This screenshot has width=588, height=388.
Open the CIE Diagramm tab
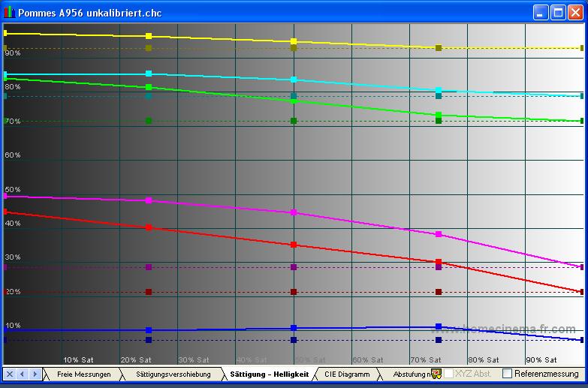pos(347,374)
